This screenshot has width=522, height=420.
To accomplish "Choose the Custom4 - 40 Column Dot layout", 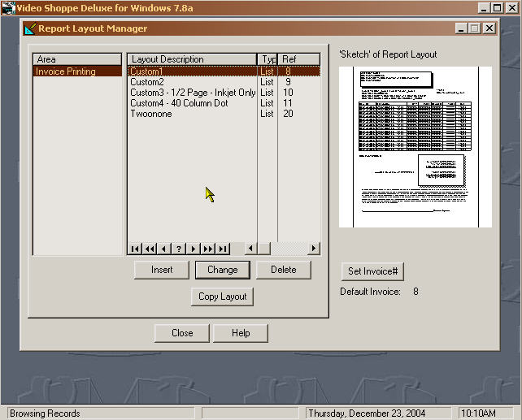I will click(181, 103).
